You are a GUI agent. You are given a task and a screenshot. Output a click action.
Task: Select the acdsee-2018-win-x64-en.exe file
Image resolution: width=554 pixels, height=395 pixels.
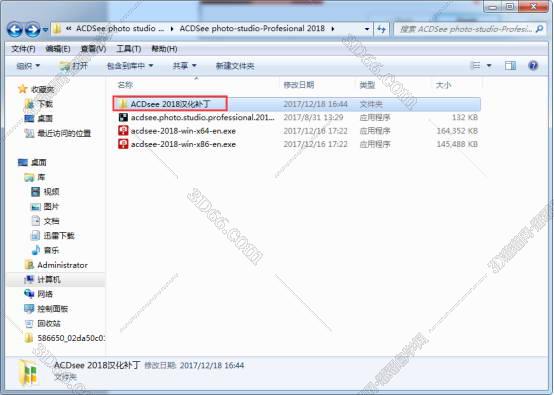(183, 131)
